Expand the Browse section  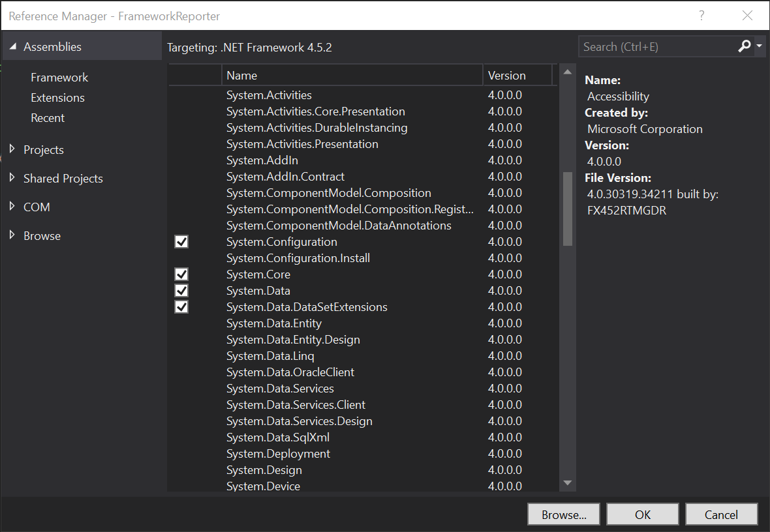pos(12,235)
